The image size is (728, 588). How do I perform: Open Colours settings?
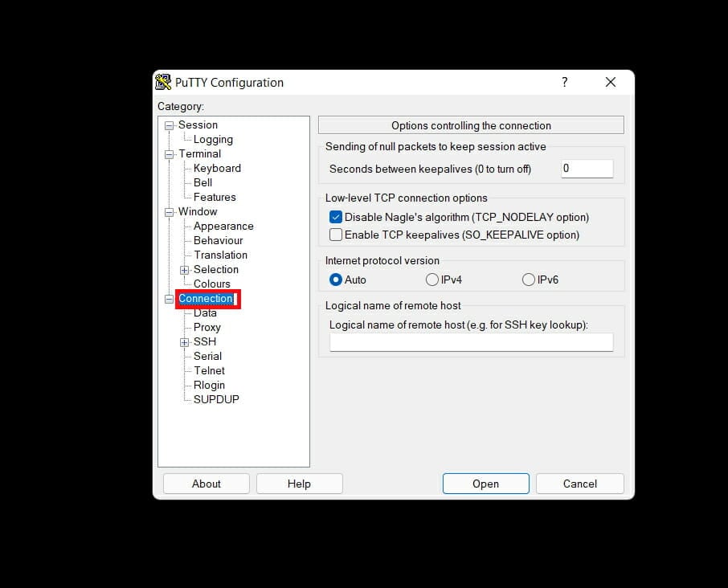coord(211,284)
